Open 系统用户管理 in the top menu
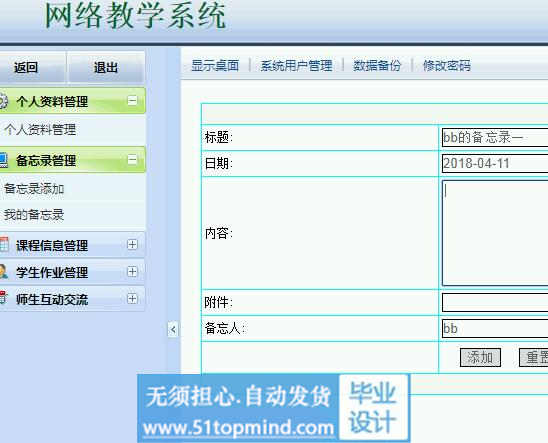This screenshot has height=443, width=548. 296,65
